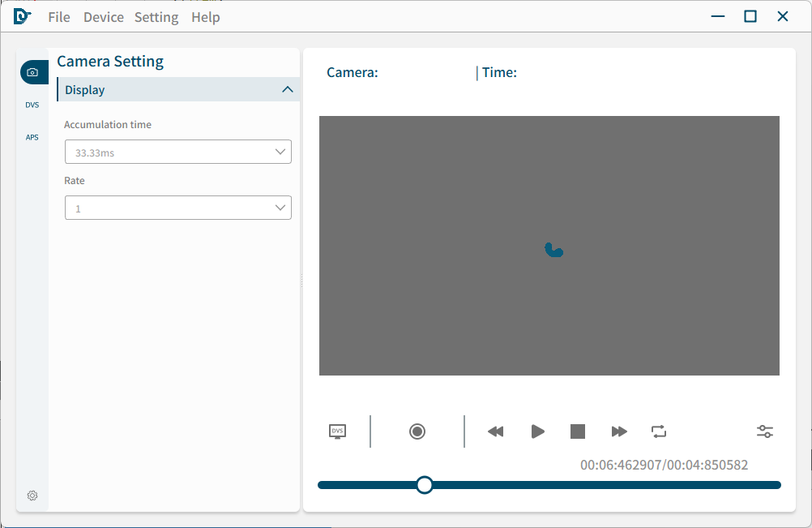Fast forward the recording playback

619,431
